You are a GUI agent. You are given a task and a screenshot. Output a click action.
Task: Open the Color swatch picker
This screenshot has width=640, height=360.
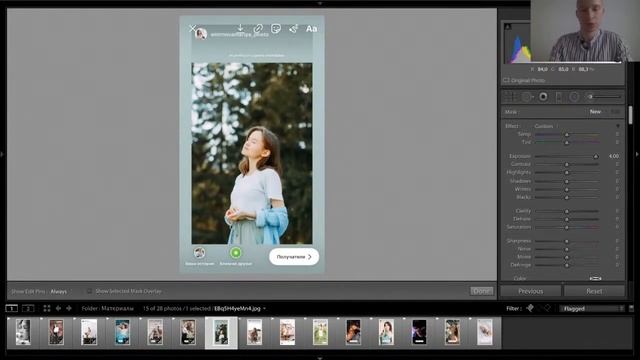click(x=596, y=278)
